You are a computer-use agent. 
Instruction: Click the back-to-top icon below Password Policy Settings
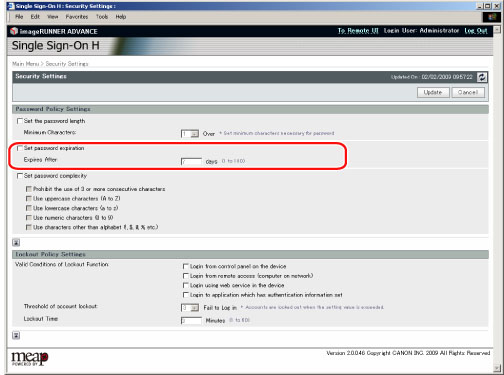pos(16,242)
